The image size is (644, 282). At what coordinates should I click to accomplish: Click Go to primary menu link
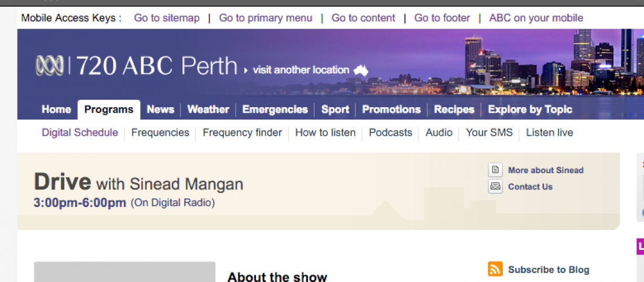[266, 18]
